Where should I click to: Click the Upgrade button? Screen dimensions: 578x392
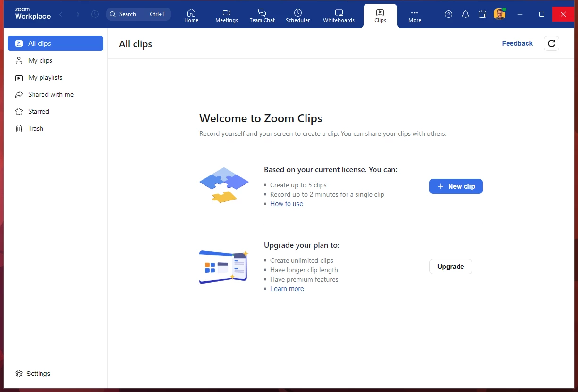pos(450,267)
